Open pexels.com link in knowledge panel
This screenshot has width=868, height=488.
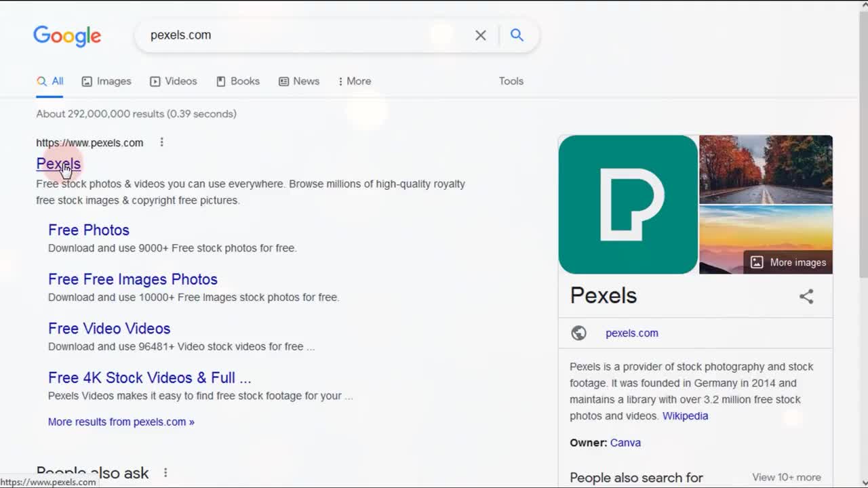pyautogui.click(x=632, y=333)
